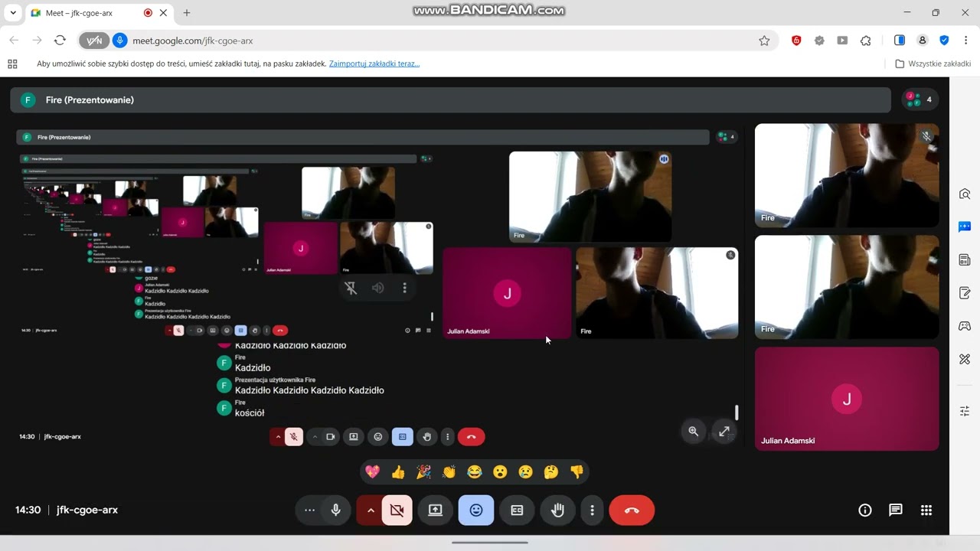Send the sparkling heart reaction
980x551 pixels.
[x=372, y=472]
